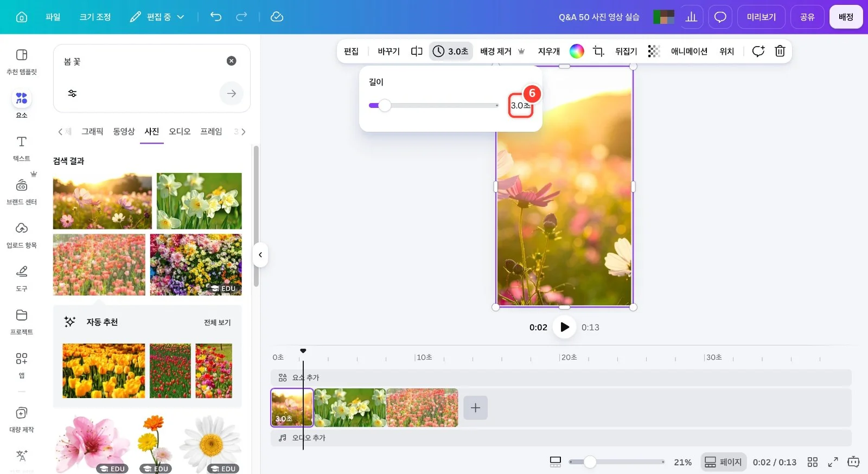Open 전체 보기 for 자동 추천
This screenshot has height=474, width=868.
(217, 322)
